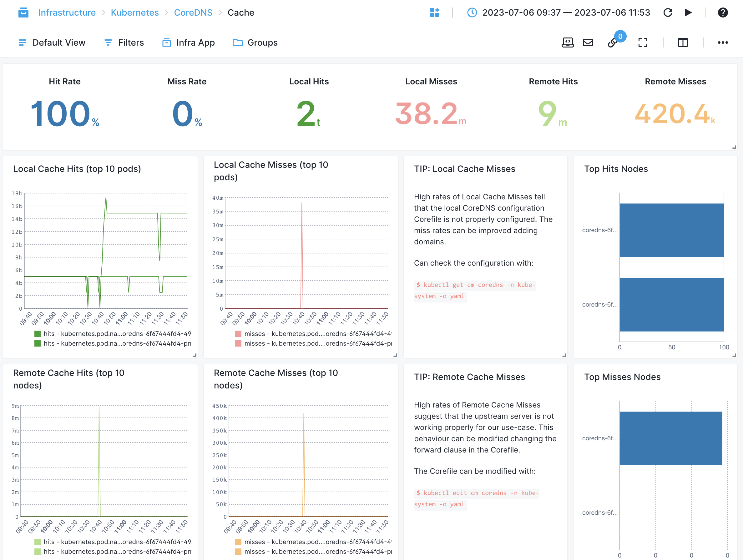Click the TIP: Remote Cache Misses heading
The image size is (743, 560).
[x=470, y=377]
